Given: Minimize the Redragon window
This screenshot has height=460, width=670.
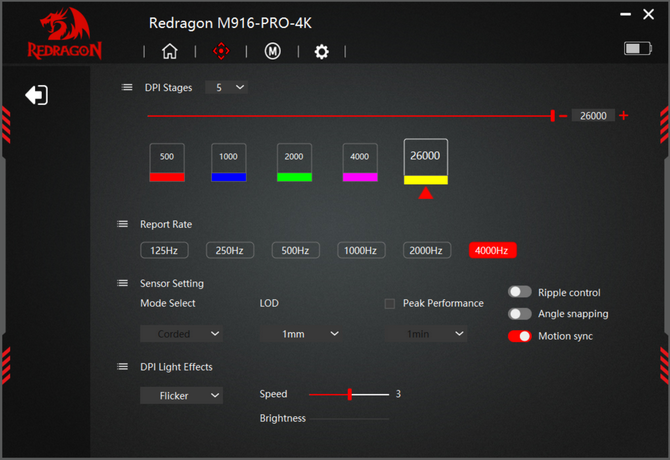Looking at the screenshot, I should coord(626,15).
